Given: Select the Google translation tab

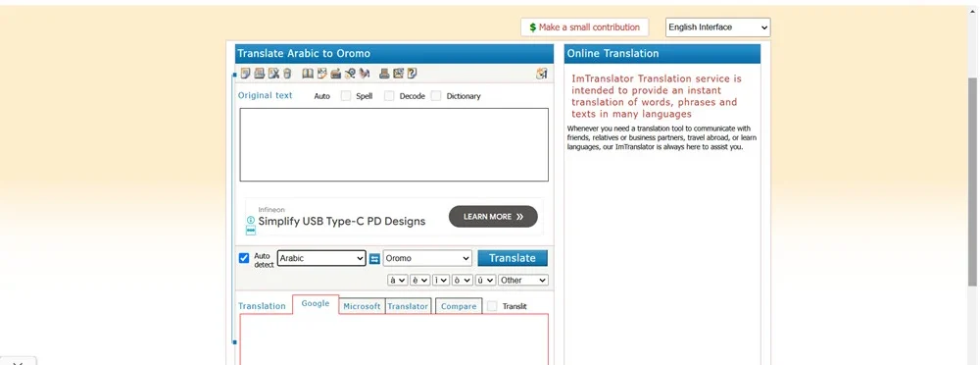Looking at the screenshot, I should click(316, 303).
